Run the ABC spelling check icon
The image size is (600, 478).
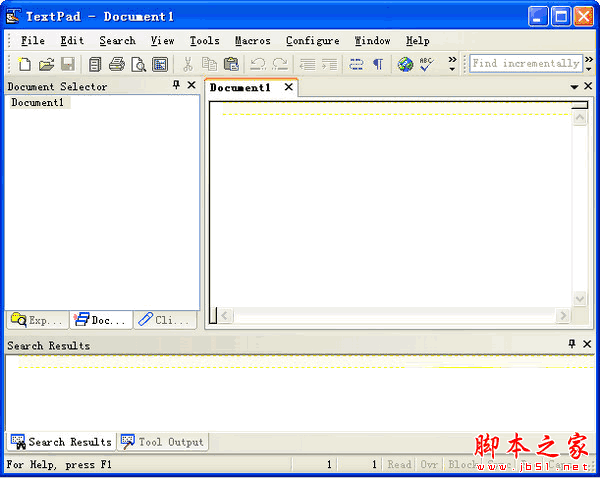427,64
